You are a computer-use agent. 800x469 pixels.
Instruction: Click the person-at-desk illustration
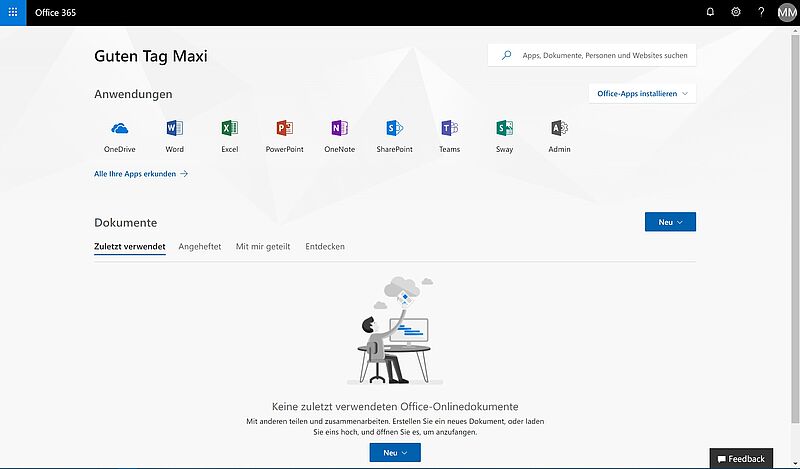tap(395, 330)
